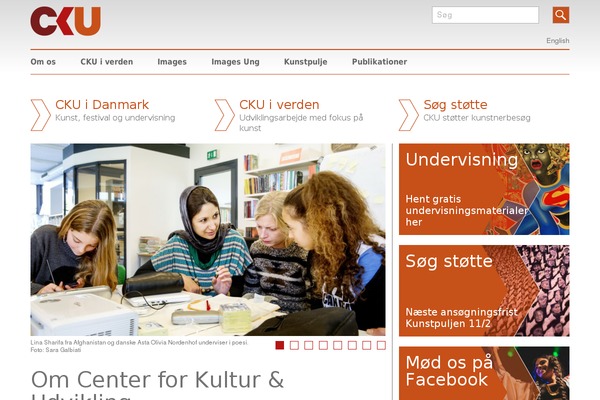Viewport: 600px width, 400px height.
Task: Click chevron arrow beside CKU i Danmark
Action: [x=41, y=115]
